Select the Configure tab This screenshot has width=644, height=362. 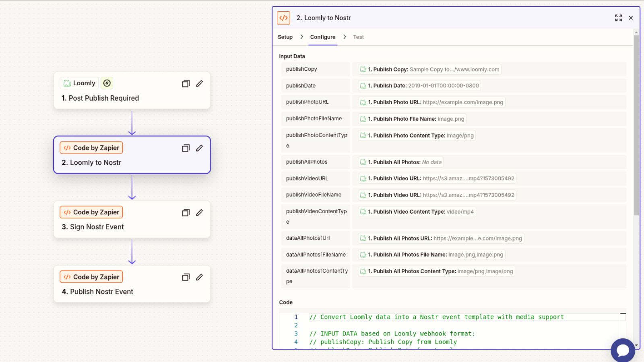pos(323,37)
